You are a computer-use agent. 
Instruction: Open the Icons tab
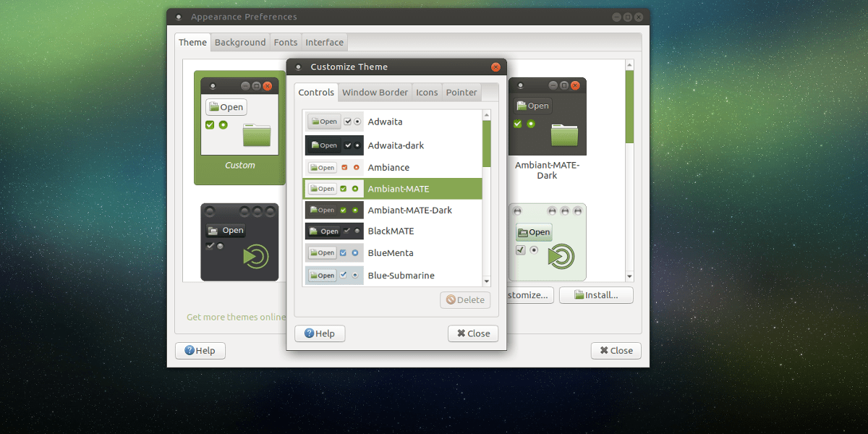427,92
